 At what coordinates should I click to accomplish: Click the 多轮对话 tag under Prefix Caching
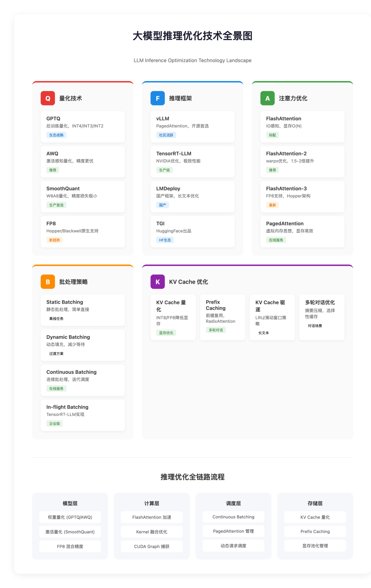coord(216,330)
